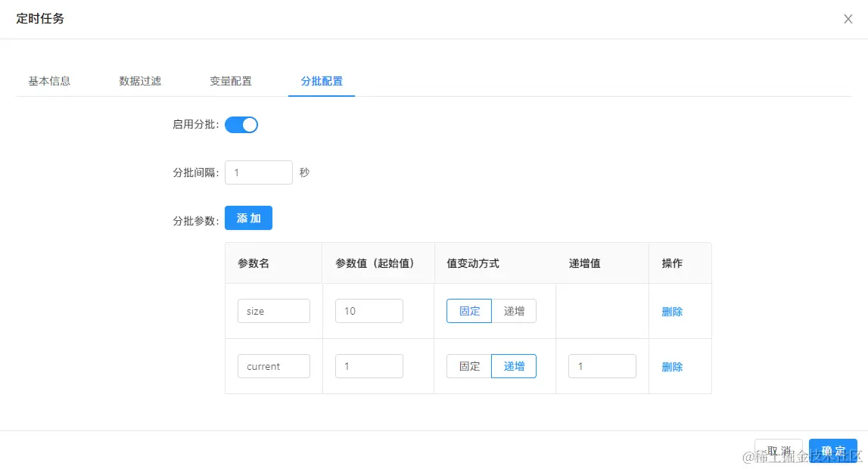
Task: Close the 定时任务 dialog with X icon
Action: coord(848,19)
